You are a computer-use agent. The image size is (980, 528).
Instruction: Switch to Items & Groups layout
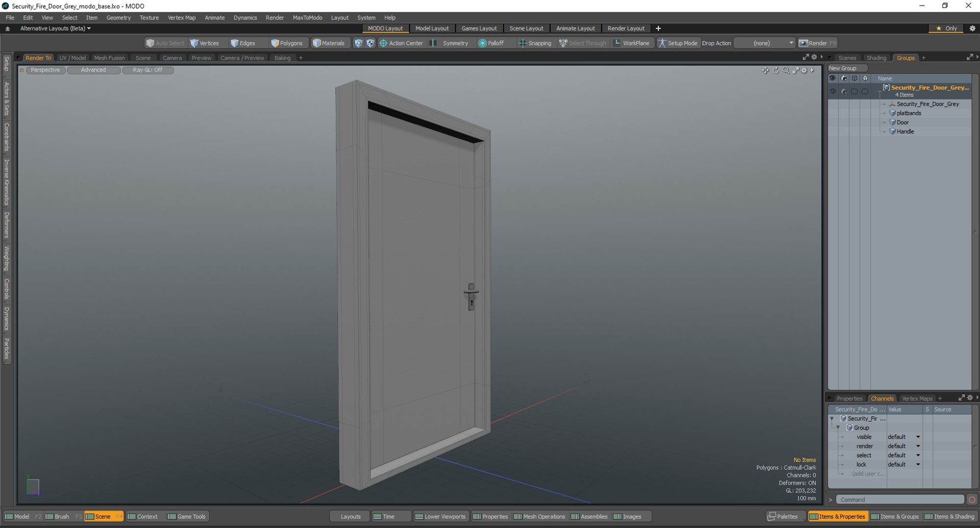tap(894, 517)
